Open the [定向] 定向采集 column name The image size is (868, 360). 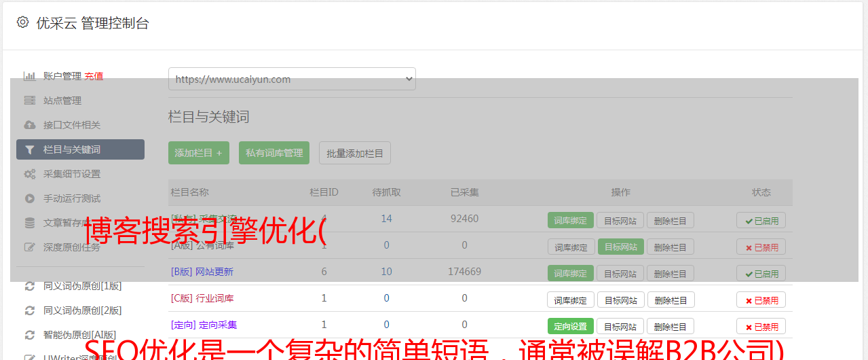click(204, 325)
